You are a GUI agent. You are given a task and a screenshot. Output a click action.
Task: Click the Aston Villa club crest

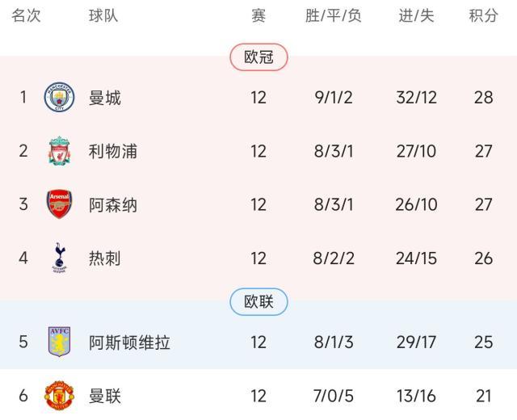(x=59, y=342)
